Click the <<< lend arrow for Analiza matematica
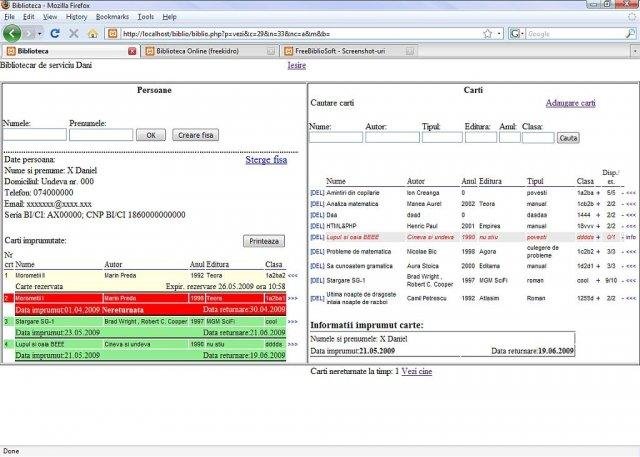This screenshot has height=457, width=640. (x=631, y=204)
